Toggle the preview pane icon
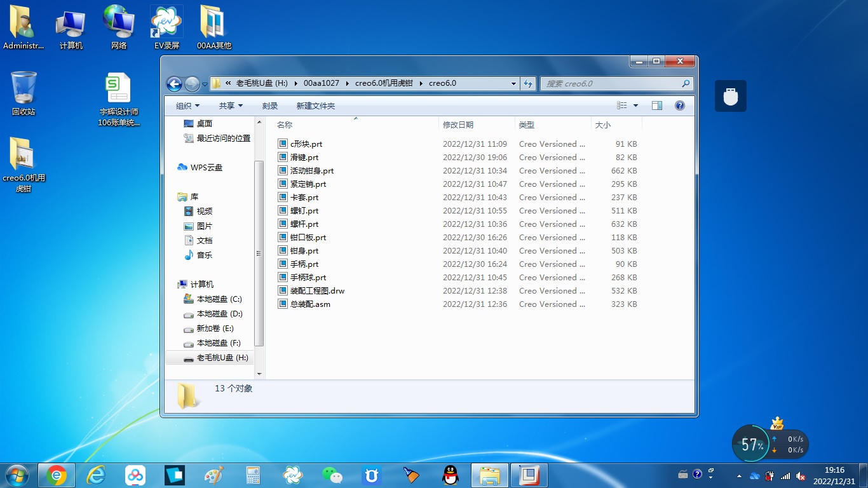The image size is (868, 488). (657, 105)
